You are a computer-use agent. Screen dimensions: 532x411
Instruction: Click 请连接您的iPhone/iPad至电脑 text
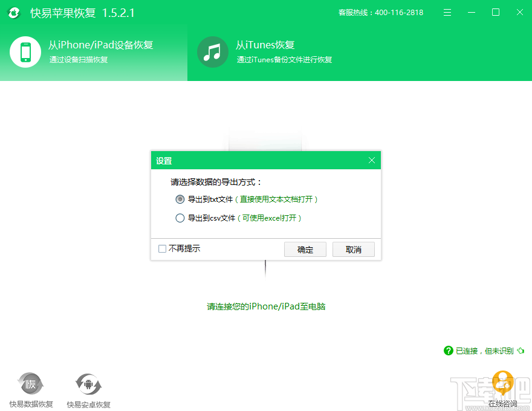click(266, 306)
